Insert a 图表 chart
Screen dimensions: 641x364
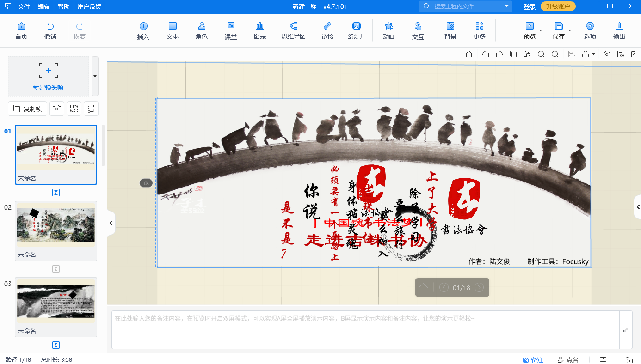click(260, 31)
